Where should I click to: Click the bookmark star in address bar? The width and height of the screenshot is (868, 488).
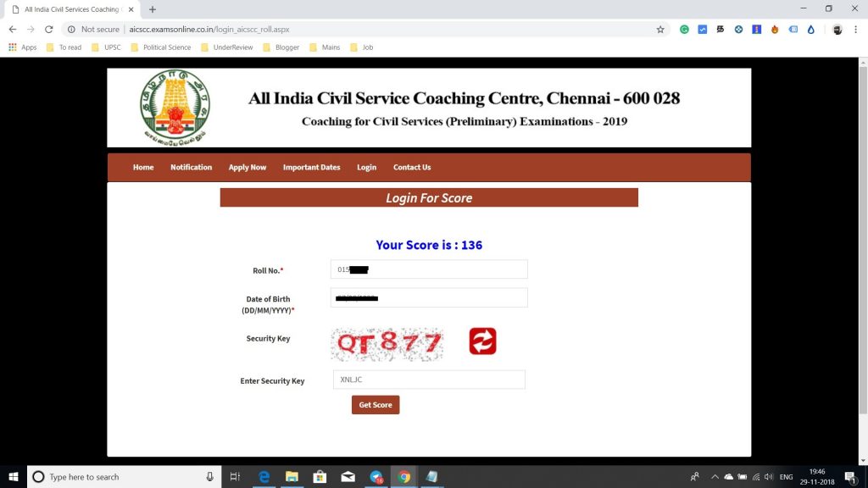(660, 29)
